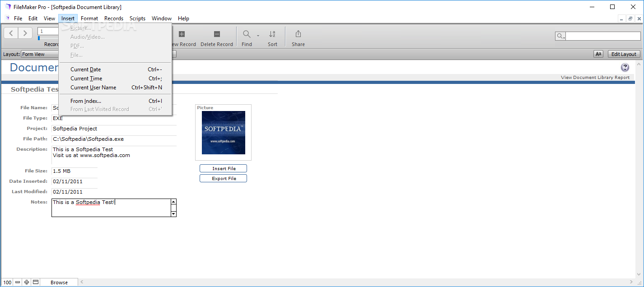The width and height of the screenshot is (644, 287).
Task: Click the horizontal scrollbar left arrow
Action: 82,282
